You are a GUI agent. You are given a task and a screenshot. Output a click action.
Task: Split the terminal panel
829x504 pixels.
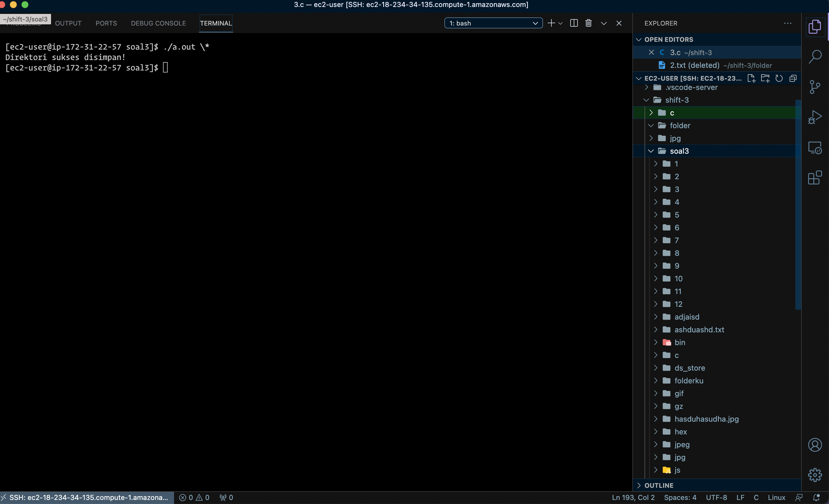[x=574, y=23]
